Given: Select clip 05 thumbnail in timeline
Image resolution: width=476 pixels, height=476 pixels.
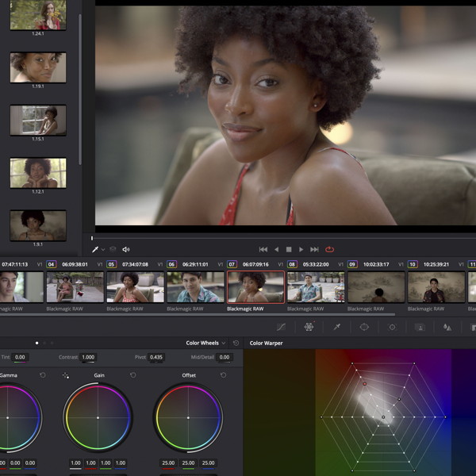Looking at the screenshot, I should [136, 287].
